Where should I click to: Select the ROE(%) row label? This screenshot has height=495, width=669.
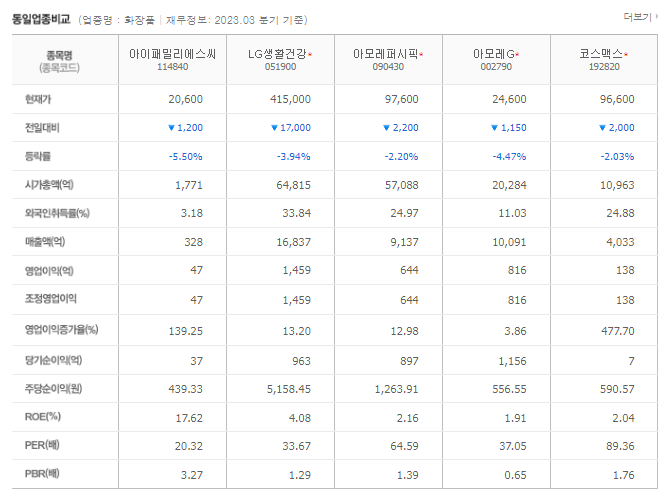tap(43, 416)
